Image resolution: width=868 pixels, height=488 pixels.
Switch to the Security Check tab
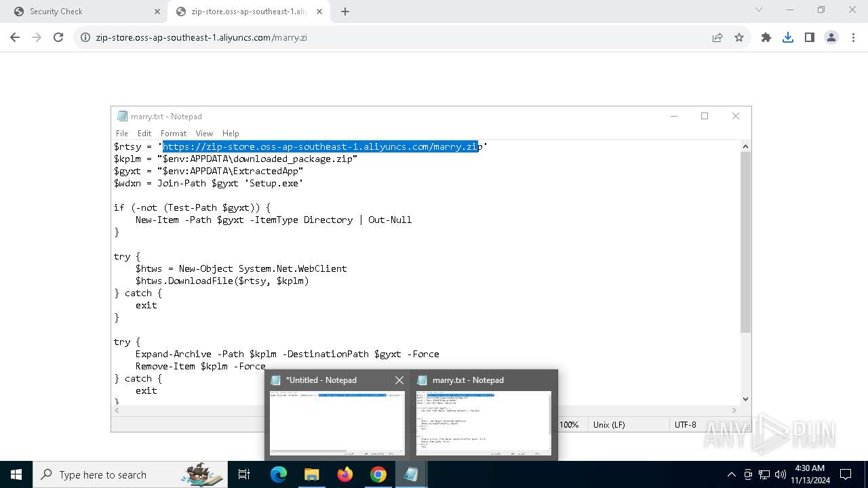pyautogui.click(x=85, y=12)
